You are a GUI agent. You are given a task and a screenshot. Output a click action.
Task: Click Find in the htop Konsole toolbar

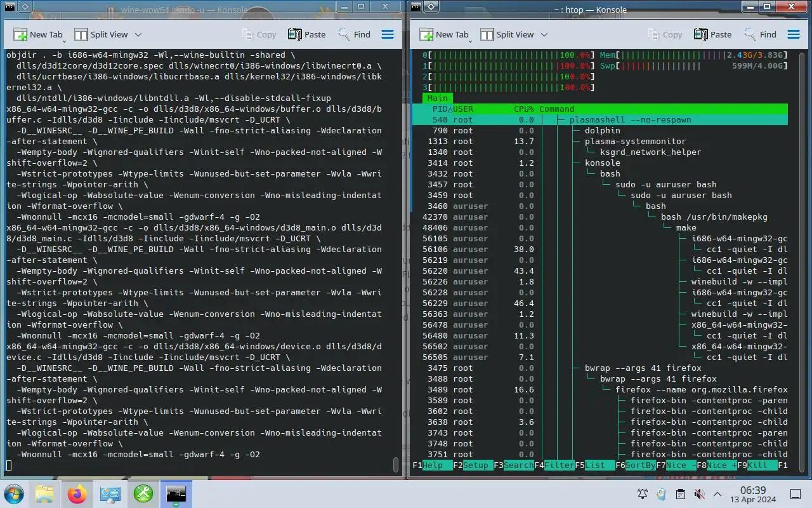[761, 34]
